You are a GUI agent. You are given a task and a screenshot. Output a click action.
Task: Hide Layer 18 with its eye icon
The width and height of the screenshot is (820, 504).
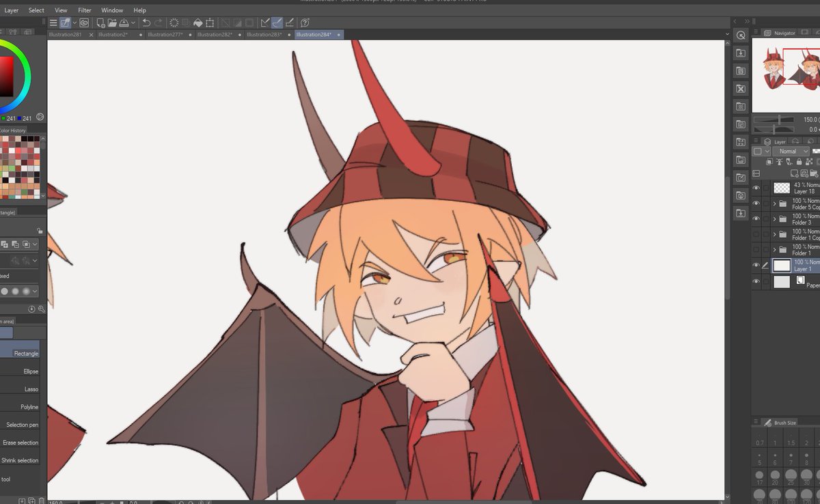(756, 188)
